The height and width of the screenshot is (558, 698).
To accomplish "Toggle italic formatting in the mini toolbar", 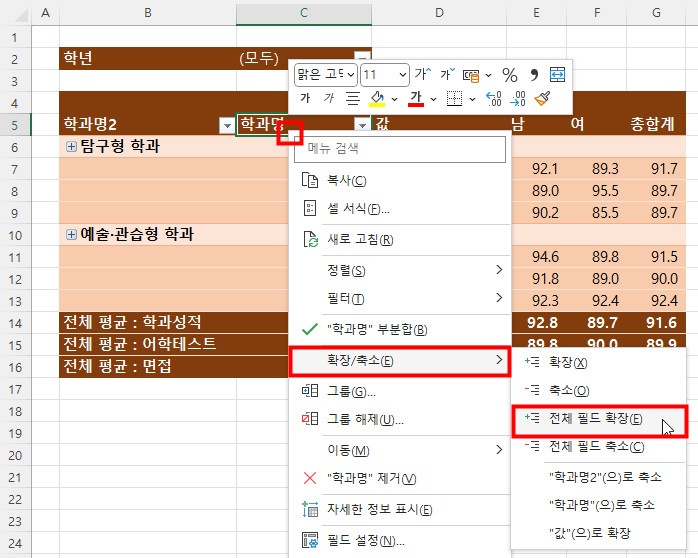I will coord(328,99).
